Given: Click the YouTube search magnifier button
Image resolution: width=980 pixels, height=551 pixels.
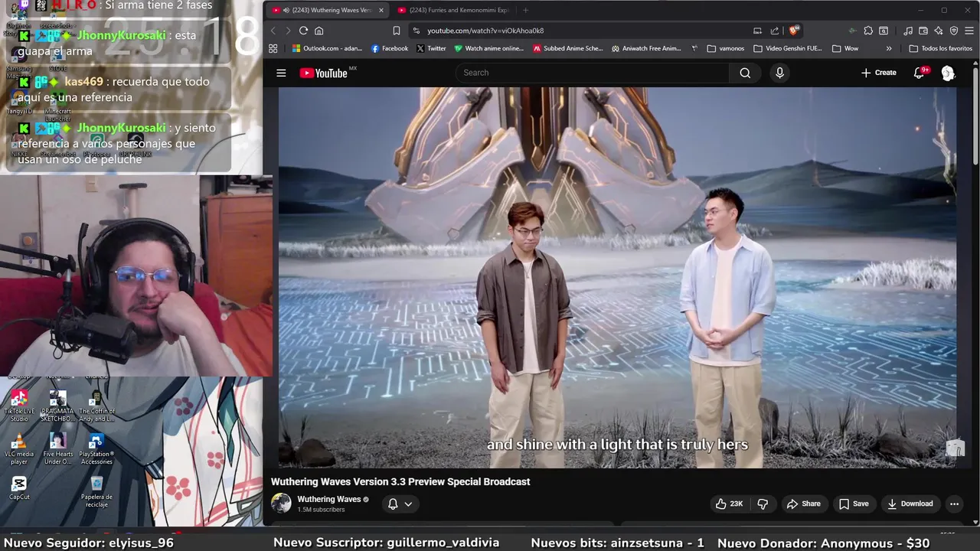Looking at the screenshot, I should coord(745,73).
